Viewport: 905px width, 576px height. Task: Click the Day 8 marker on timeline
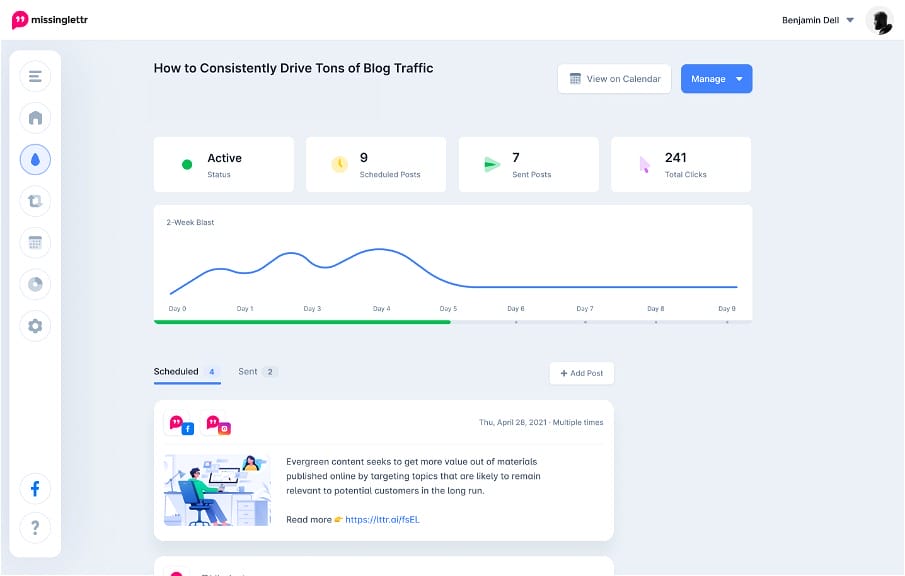pos(656,322)
